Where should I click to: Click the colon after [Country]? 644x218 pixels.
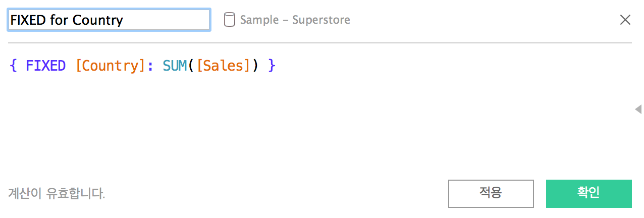[x=150, y=66]
